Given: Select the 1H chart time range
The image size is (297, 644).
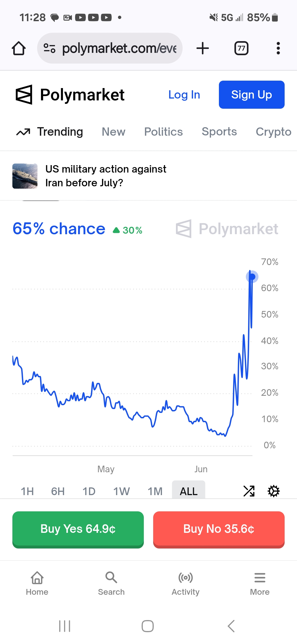Looking at the screenshot, I should pos(27,491).
